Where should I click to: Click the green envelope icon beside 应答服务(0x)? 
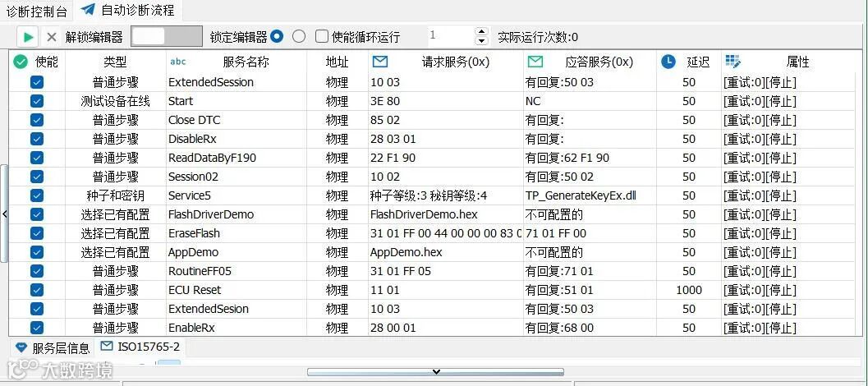point(535,62)
